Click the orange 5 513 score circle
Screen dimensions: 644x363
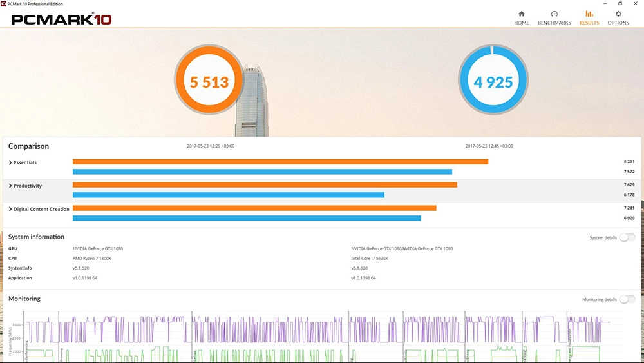209,82
